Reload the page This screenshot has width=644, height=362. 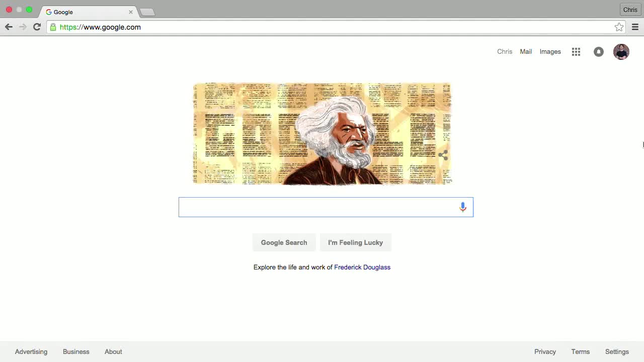37,27
